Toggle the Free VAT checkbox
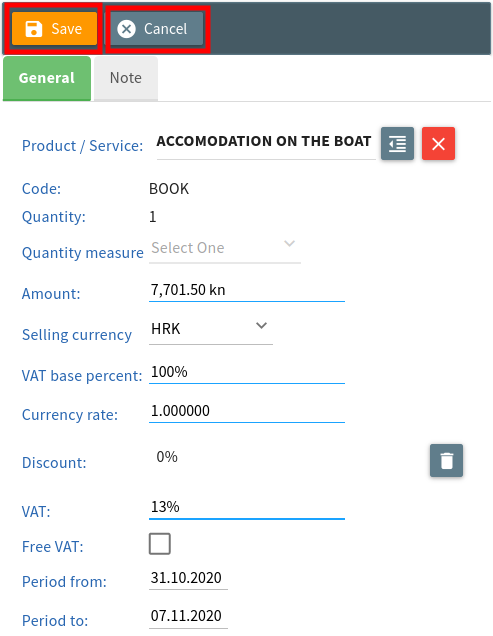 (x=160, y=544)
